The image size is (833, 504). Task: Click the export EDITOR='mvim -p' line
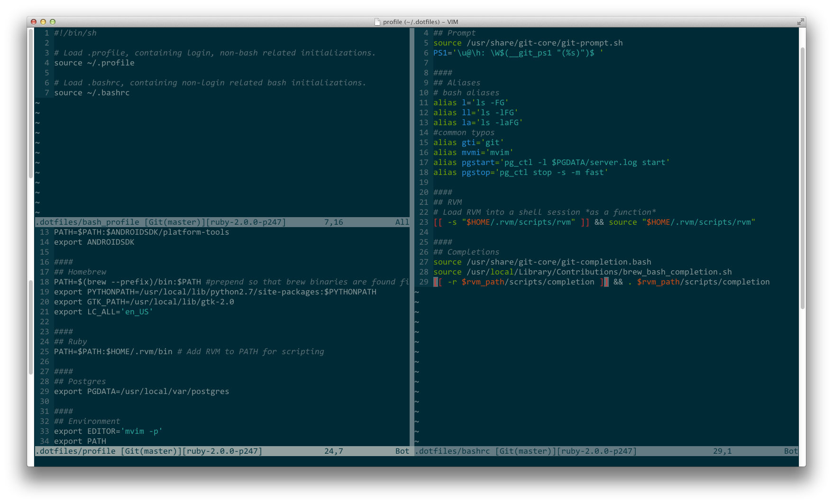[x=109, y=431]
